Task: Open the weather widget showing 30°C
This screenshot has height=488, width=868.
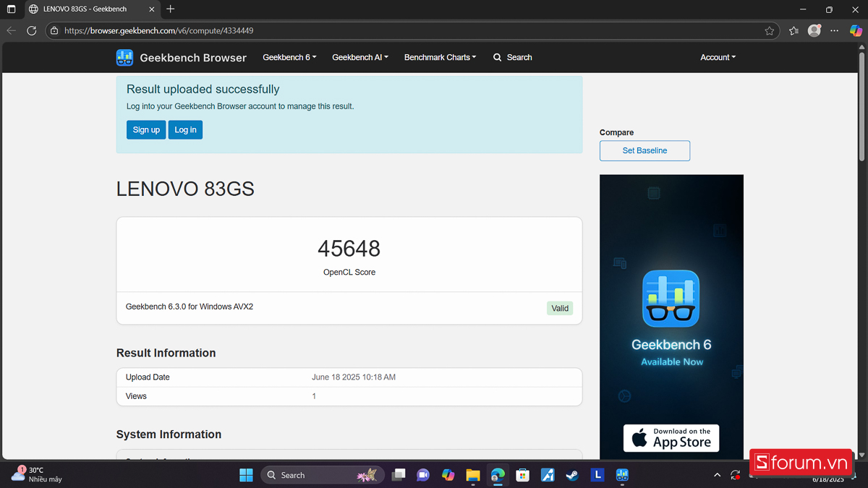Action: [36, 474]
